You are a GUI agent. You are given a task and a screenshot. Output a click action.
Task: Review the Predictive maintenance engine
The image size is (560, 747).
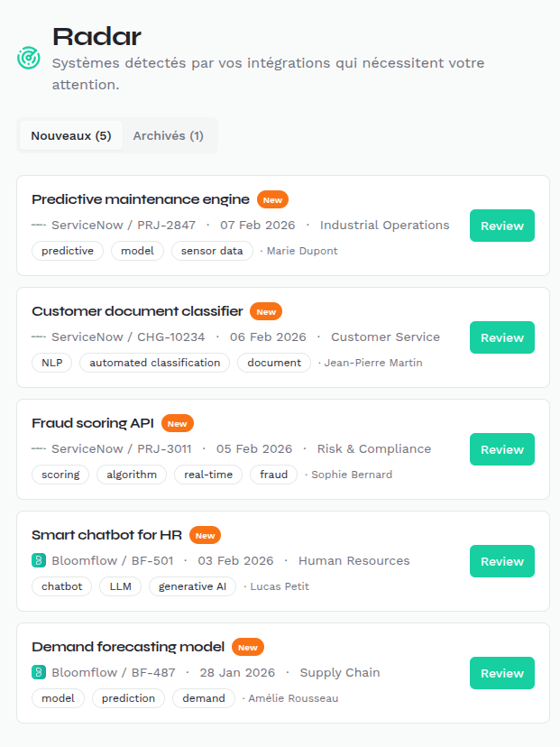[x=501, y=226]
